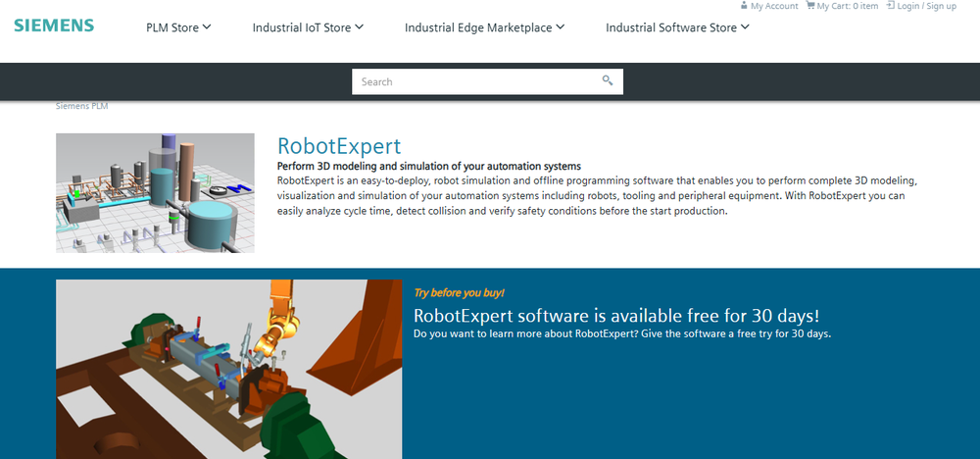Screen dimensions: 980x459
Task: Focus the Search input field
Action: point(487,81)
